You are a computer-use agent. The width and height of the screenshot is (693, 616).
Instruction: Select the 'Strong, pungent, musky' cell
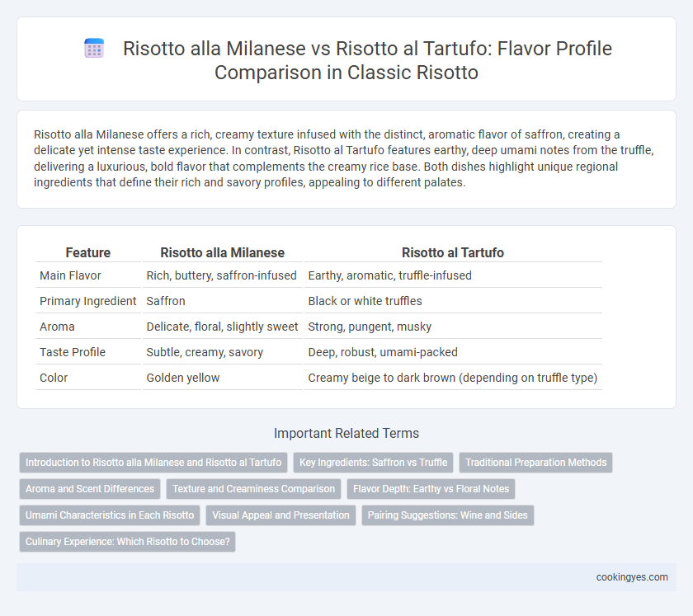click(453, 327)
